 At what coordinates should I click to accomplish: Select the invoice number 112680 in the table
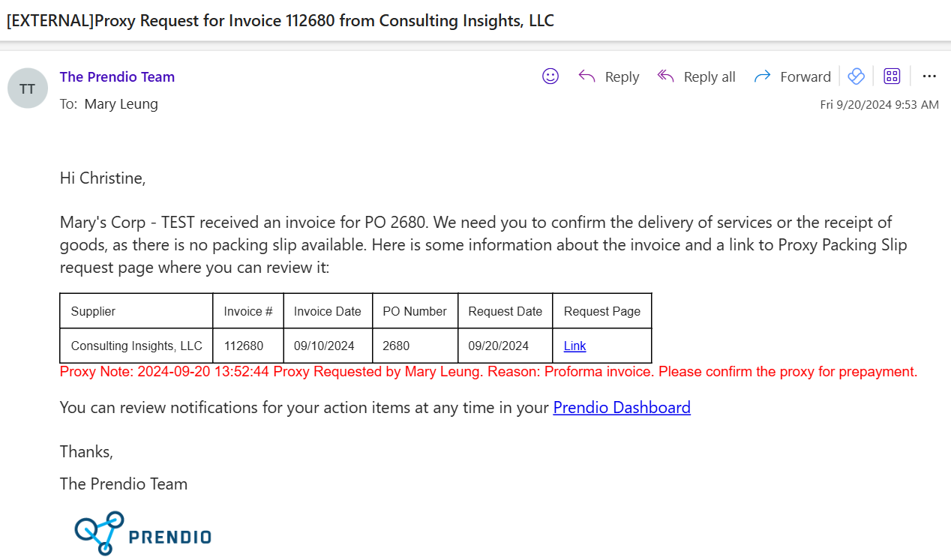pos(248,346)
